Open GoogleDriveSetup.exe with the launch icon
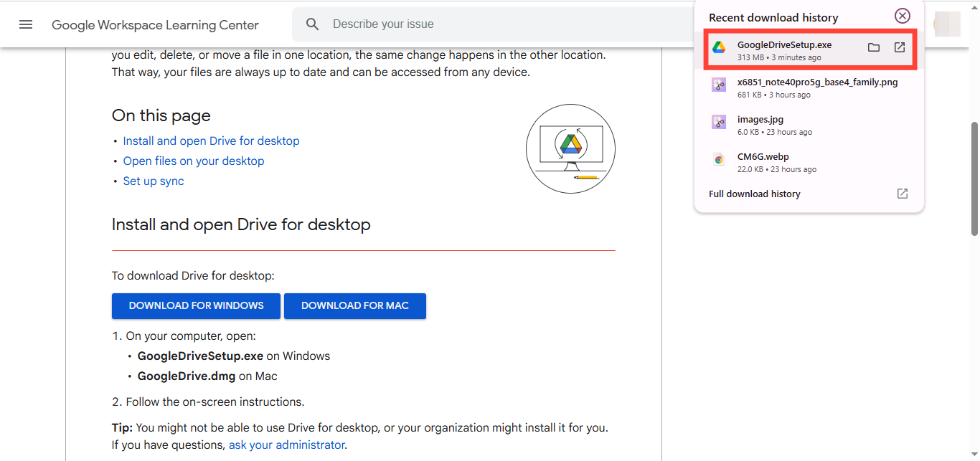 [900, 47]
